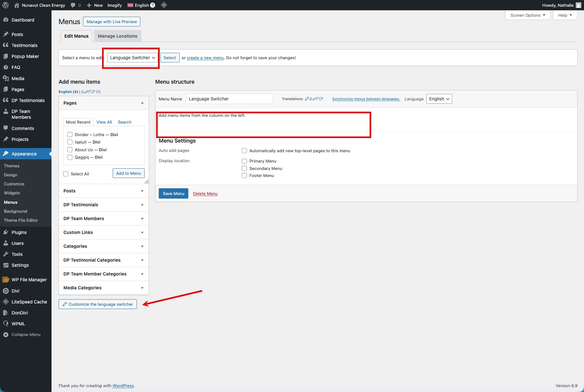Image resolution: width=584 pixels, height=392 pixels.
Task: Click the WordPress logo icon
Action: 5,5
